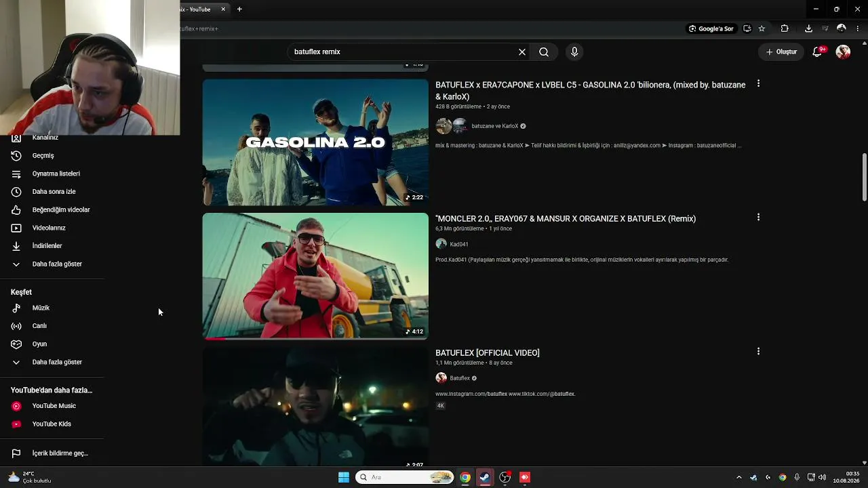This screenshot has height=488, width=868.
Task: Click the Batuflex channel avatar
Action: coord(441,378)
